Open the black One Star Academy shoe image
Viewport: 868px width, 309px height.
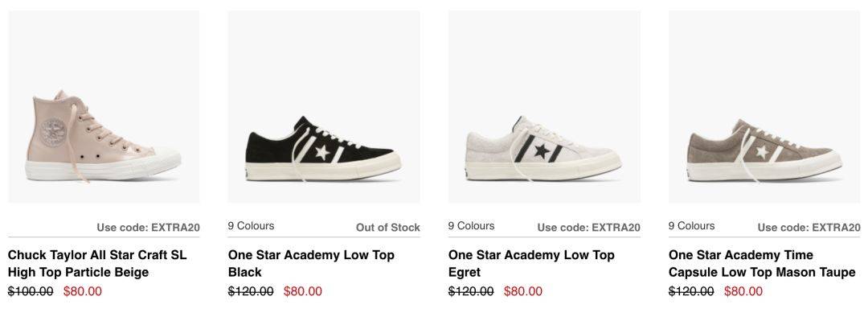[324, 107]
